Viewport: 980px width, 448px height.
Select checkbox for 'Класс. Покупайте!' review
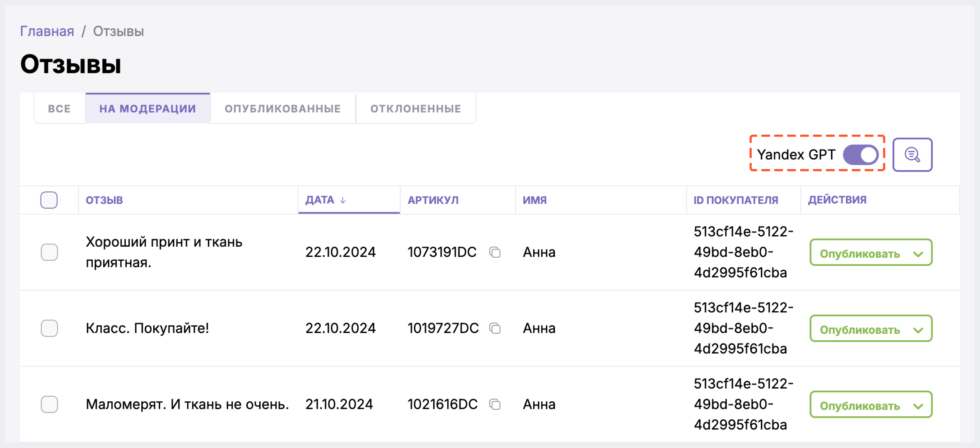tap(49, 328)
